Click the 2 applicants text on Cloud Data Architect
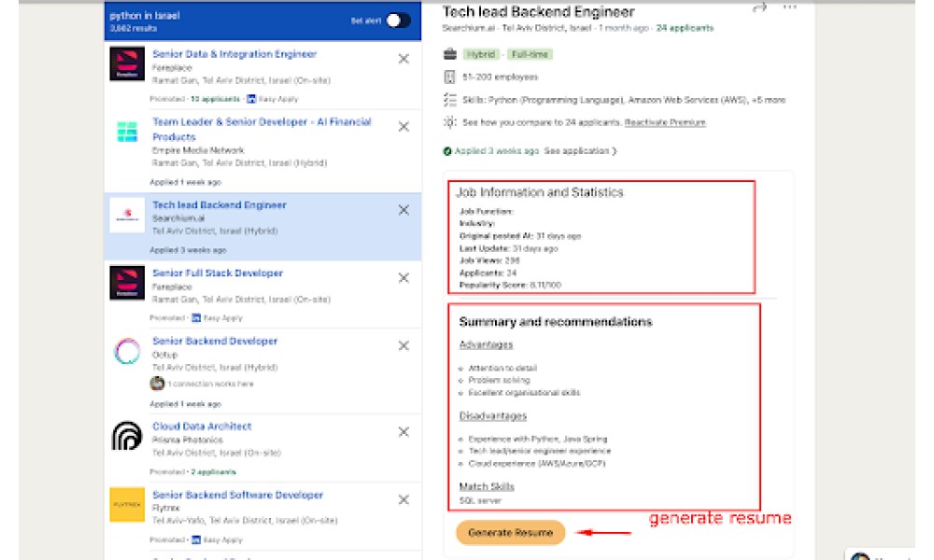934x560 pixels. 213,472
